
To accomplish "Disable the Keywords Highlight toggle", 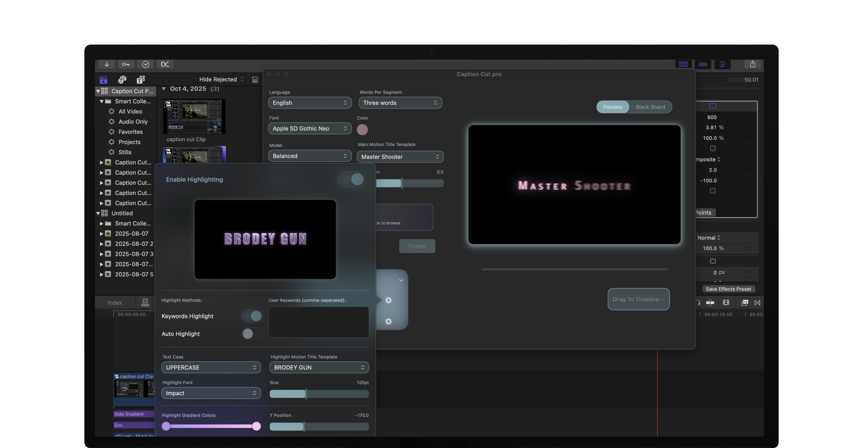I will (252, 316).
